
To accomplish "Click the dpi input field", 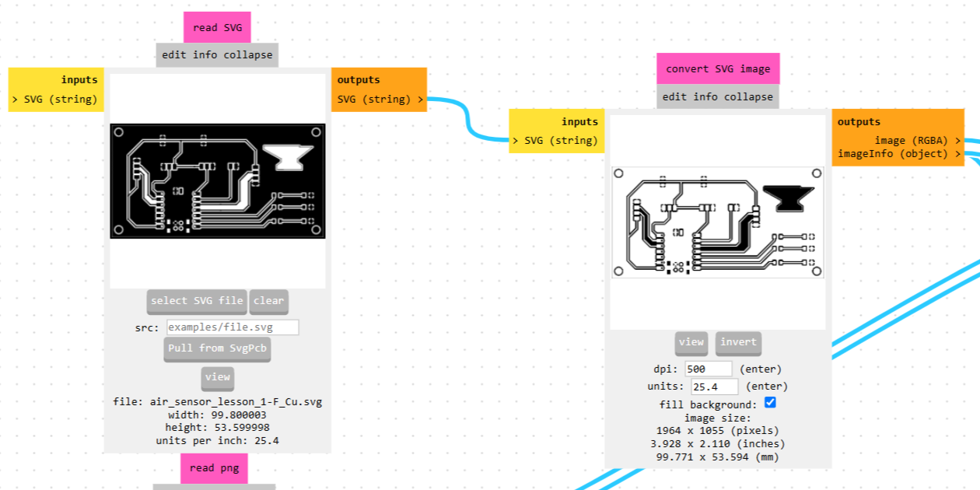I will coord(709,369).
